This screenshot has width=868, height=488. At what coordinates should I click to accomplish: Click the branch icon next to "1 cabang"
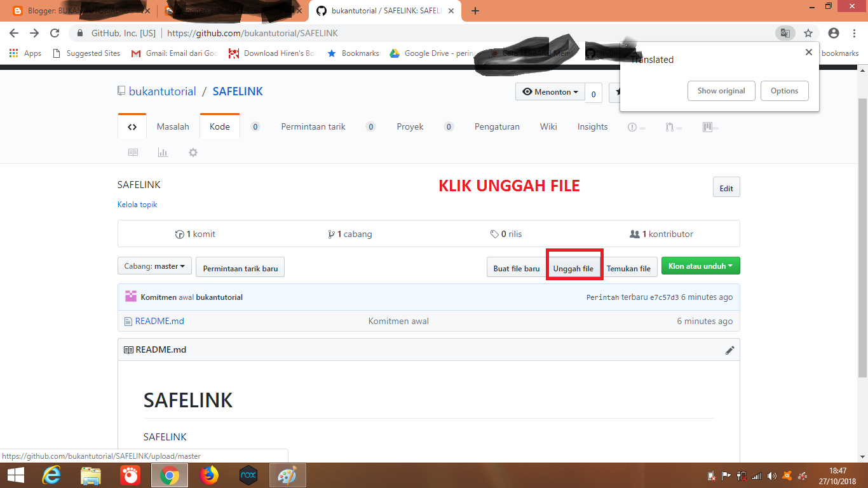pyautogui.click(x=331, y=234)
